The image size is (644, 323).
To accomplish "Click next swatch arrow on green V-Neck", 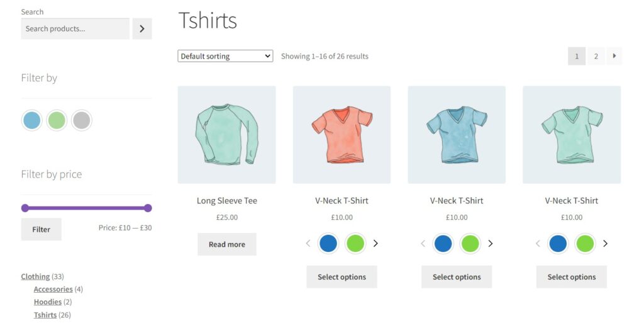I will 605,244.
